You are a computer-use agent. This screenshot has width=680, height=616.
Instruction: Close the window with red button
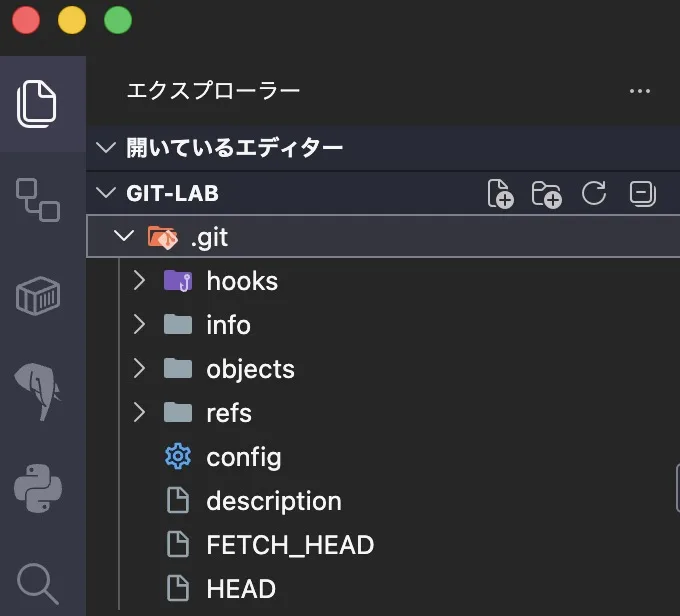(x=26, y=20)
